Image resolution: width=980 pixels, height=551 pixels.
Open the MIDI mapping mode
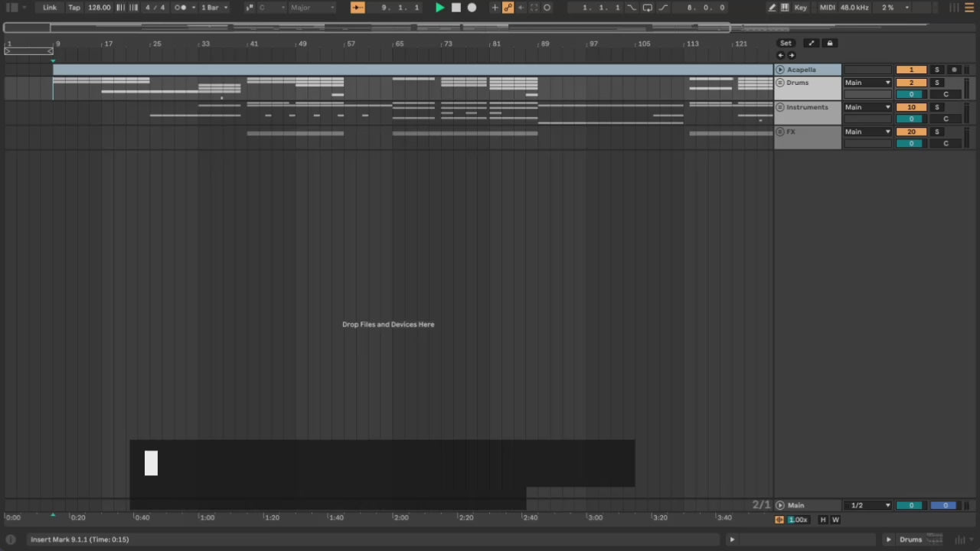[x=827, y=8]
